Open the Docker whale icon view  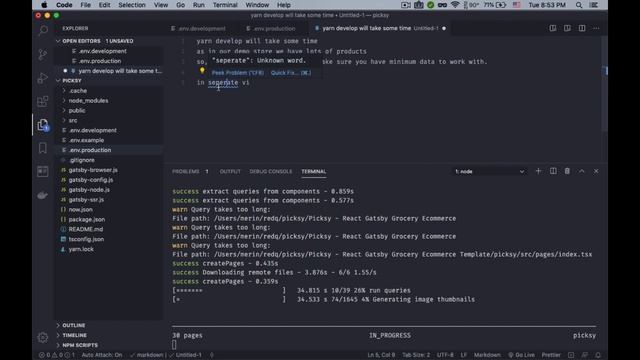coord(43,196)
